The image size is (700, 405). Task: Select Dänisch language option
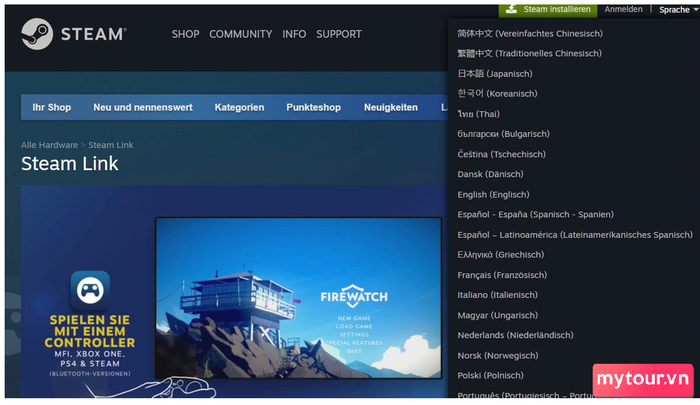[490, 174]
